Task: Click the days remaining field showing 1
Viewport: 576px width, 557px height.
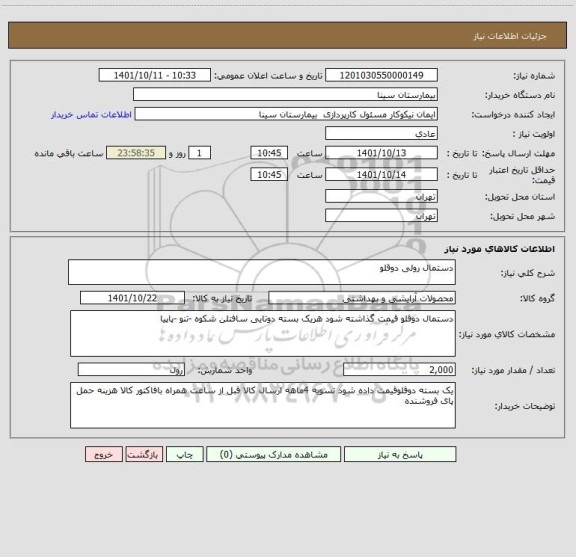Action: pyautogui.click(x=199, y=153)
